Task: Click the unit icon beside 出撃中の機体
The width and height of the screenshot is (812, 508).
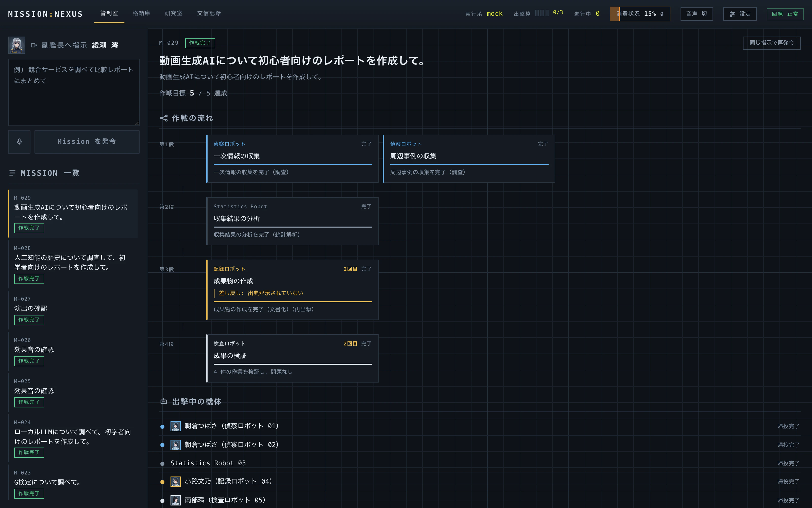Action: point(164,402)
